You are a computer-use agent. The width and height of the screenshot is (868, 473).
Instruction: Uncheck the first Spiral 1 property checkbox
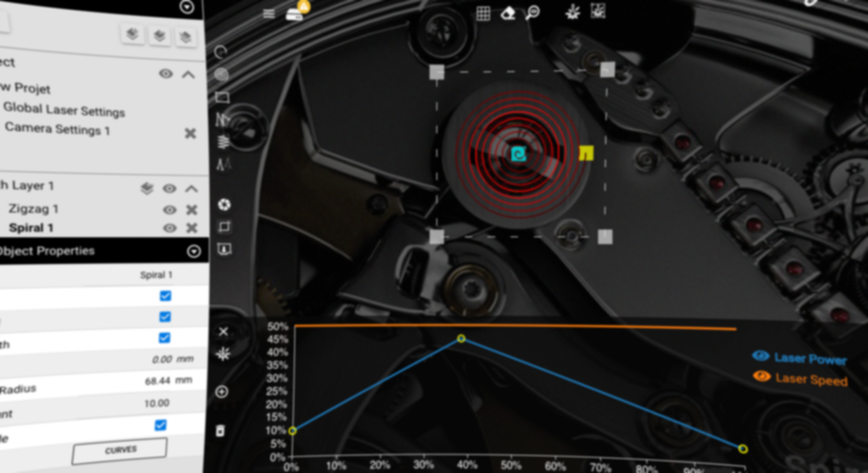click(x=166, y=296)
